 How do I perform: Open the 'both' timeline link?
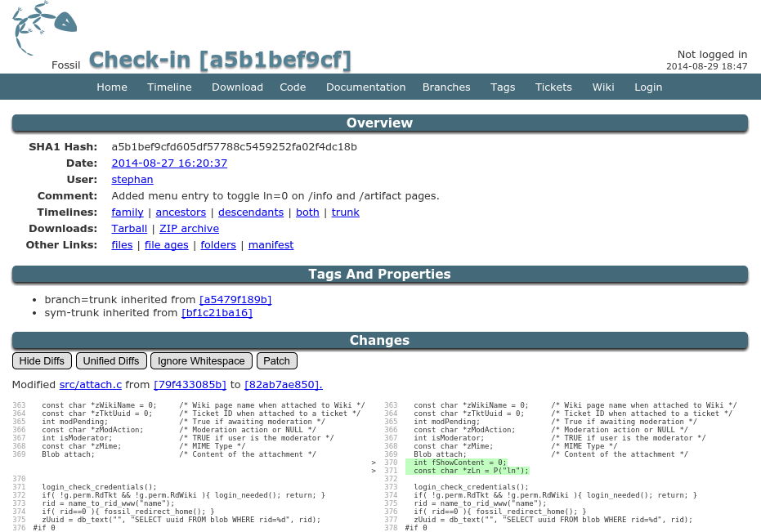pyautogui.click(x=307, y=212)
